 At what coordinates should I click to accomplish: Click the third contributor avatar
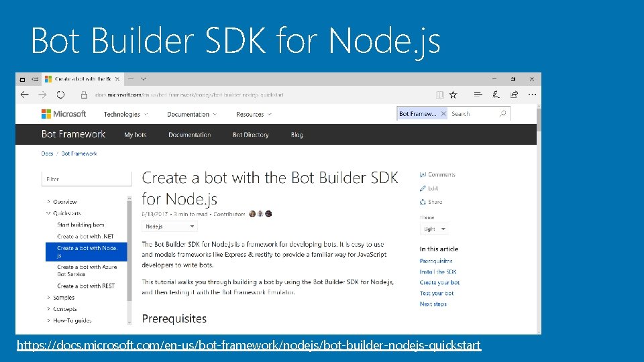pyautogui.click(x=268, y=214)
